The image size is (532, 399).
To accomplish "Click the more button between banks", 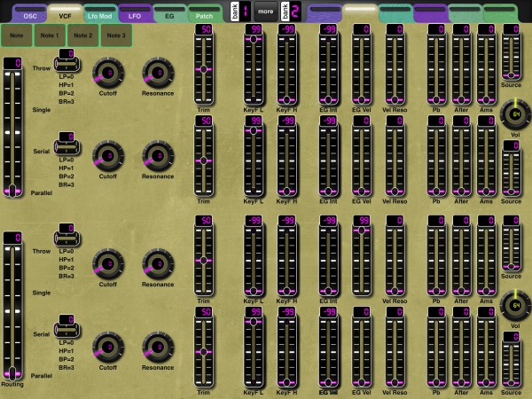I will [x=266, y=12].
